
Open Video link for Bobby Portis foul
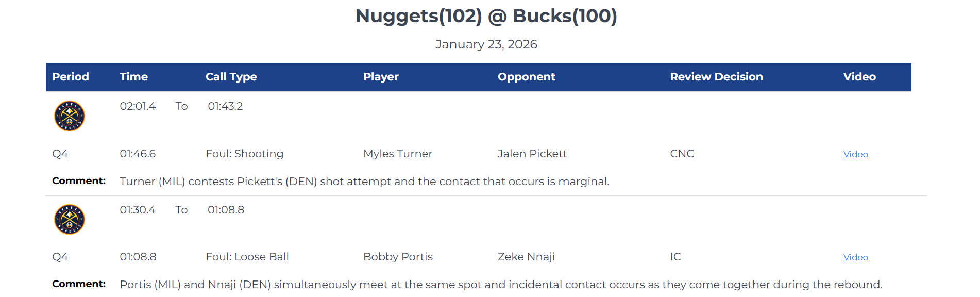[x=855, y=257]
